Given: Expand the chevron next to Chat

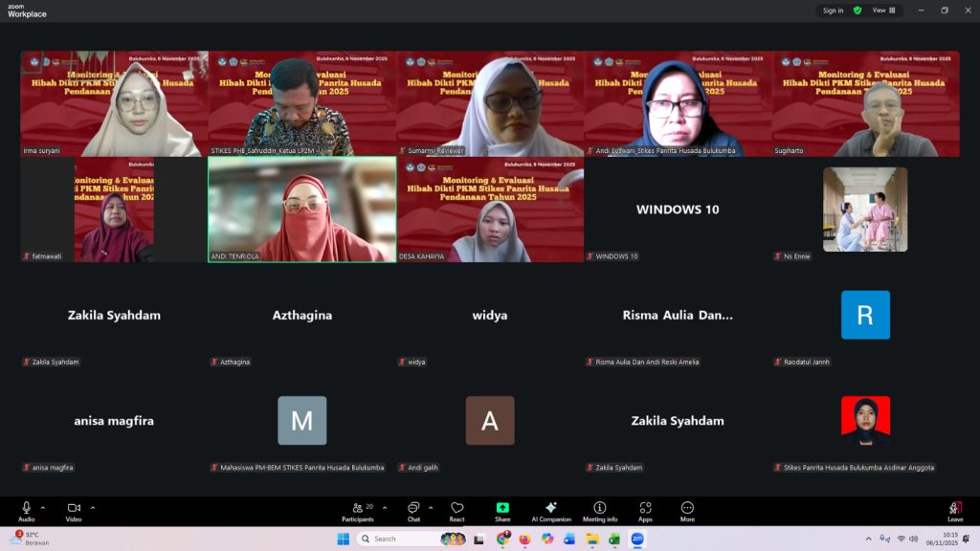Looking at the screenshot, I should (431, 507).
